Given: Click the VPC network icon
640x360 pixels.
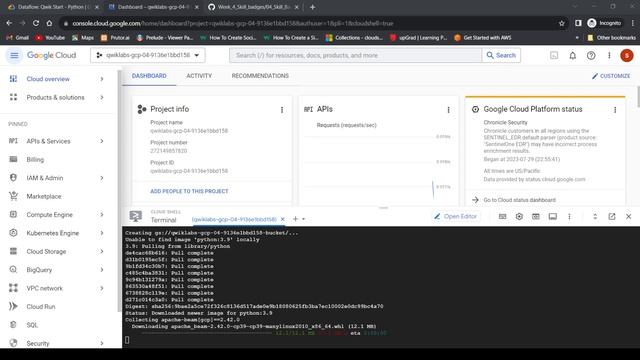Looking at the screenshot, I should coord(13,288).
